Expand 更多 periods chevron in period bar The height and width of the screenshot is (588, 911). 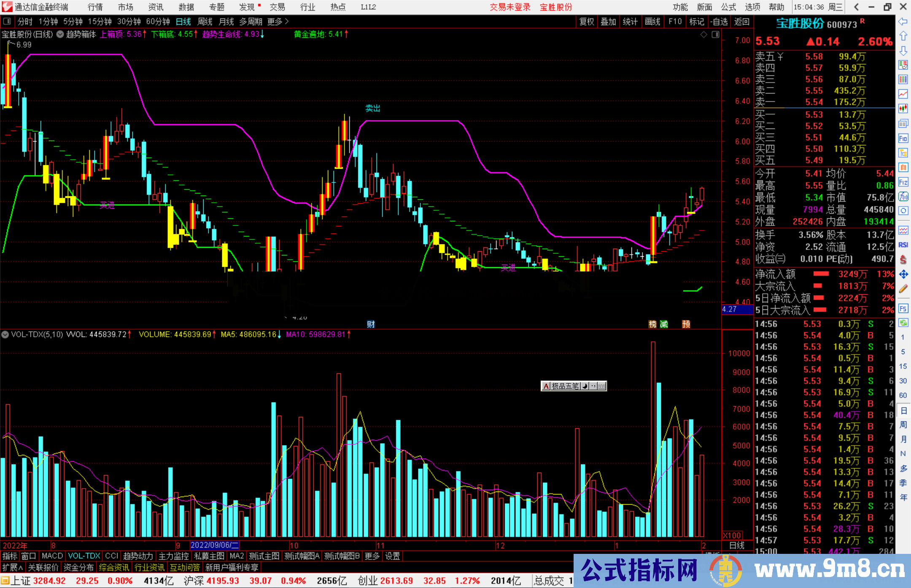(x=287, y=21)
